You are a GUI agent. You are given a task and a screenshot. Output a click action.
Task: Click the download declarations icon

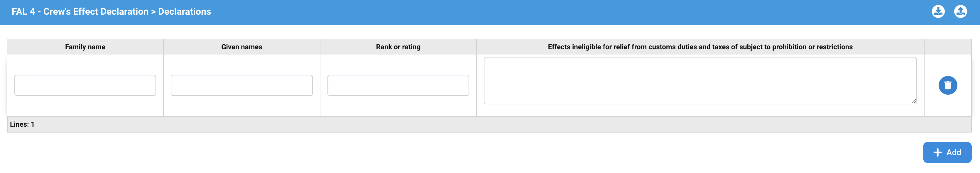(x=938, y=11)
